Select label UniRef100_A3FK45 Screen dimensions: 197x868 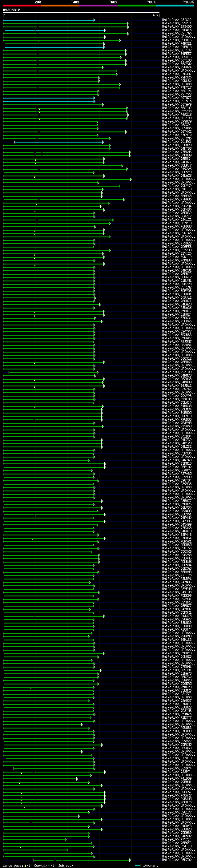click(177, 321)
